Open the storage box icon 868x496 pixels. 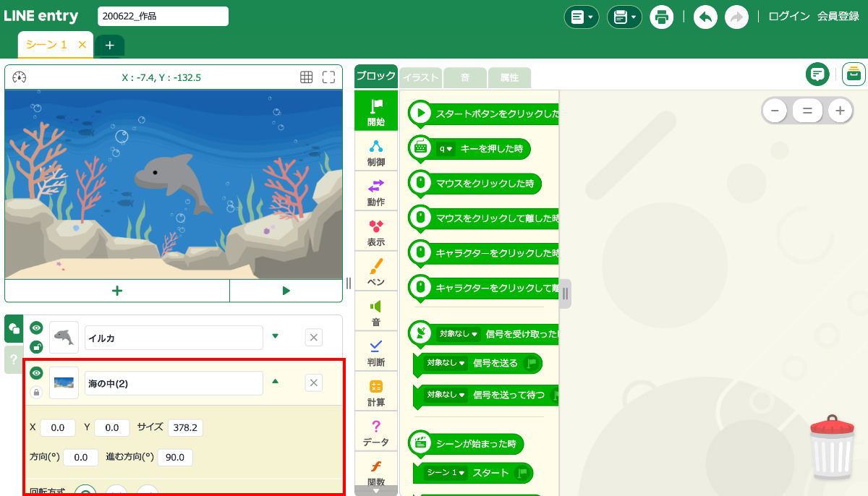click(854, 74)
